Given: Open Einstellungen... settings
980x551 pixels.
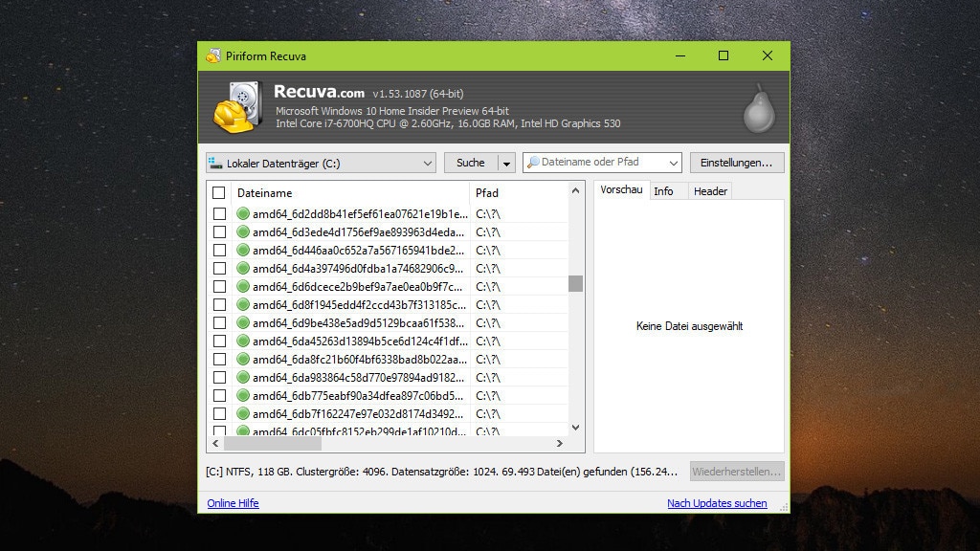Looking at the screenshot, I should coord(737,163).
